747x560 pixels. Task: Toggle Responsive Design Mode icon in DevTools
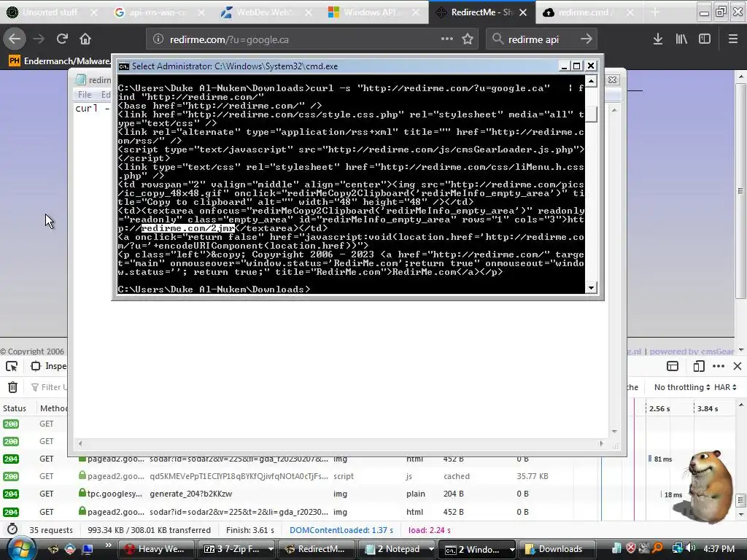coord(699,366)
